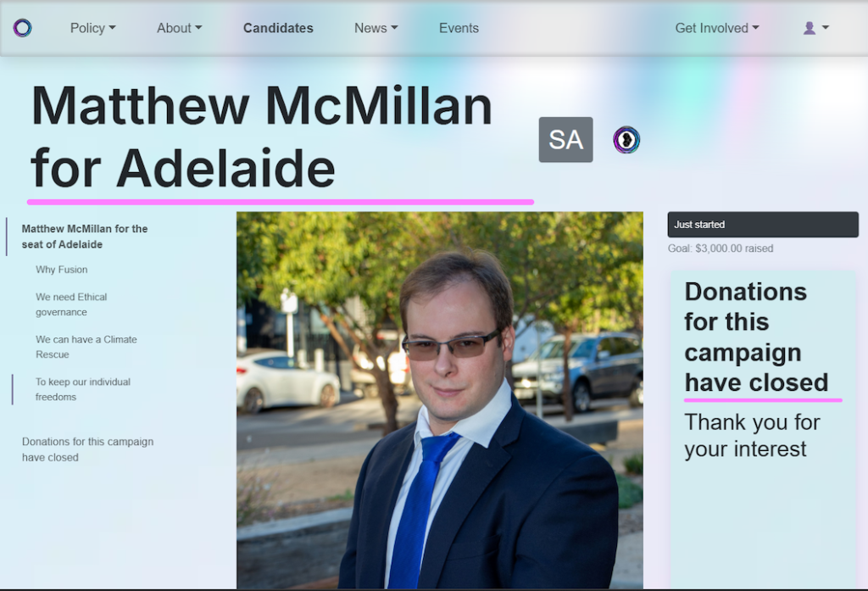Jump to We need Ethical governance section
This screenshot has height=591, width=868.
tap(71, 304)
